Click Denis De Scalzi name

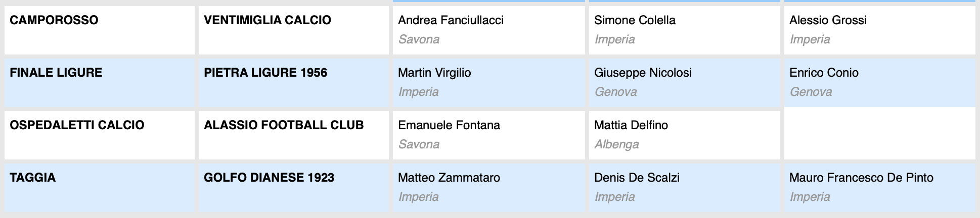coord(637,178)
